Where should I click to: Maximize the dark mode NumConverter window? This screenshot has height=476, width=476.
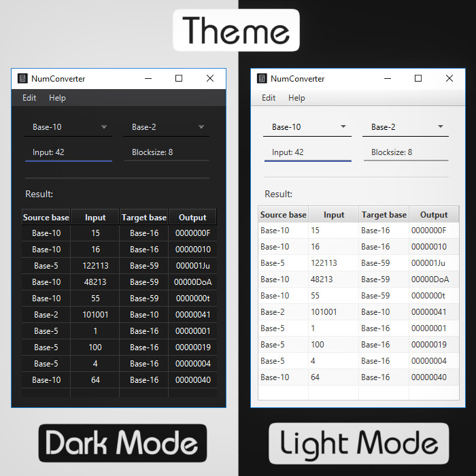click(179, 78)
